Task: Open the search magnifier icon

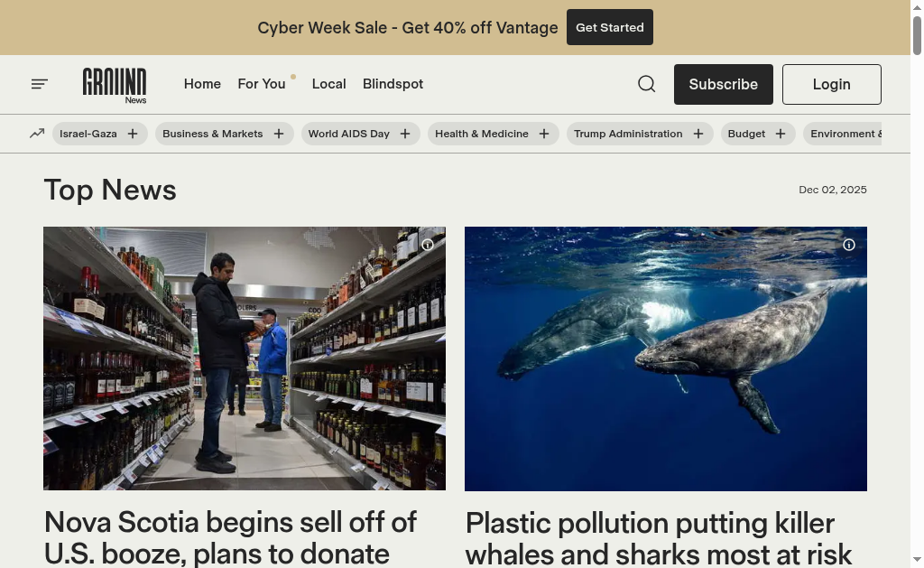Action: [646, 84]
